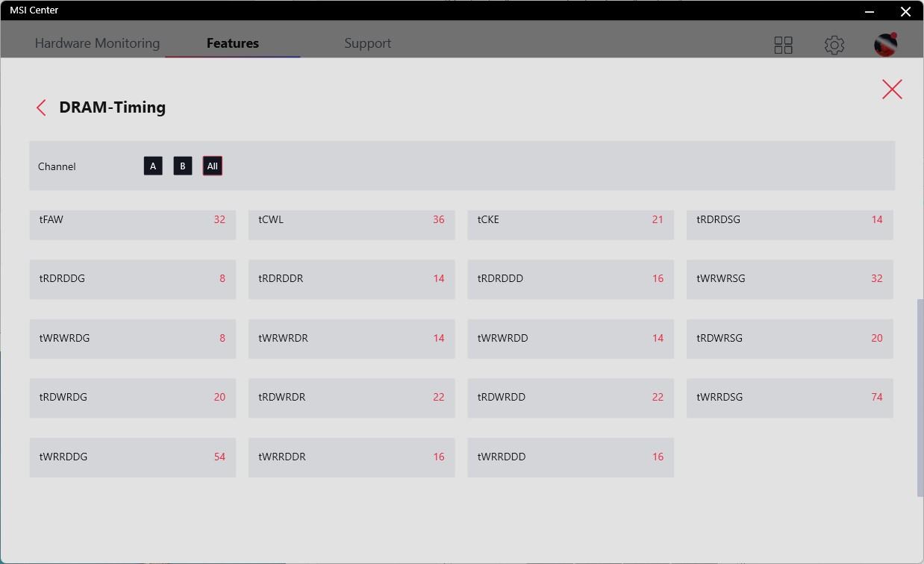Screen dimensions: 924x564
Task: Click the vertical scrollbar thumb
Action: click(920, 398)
